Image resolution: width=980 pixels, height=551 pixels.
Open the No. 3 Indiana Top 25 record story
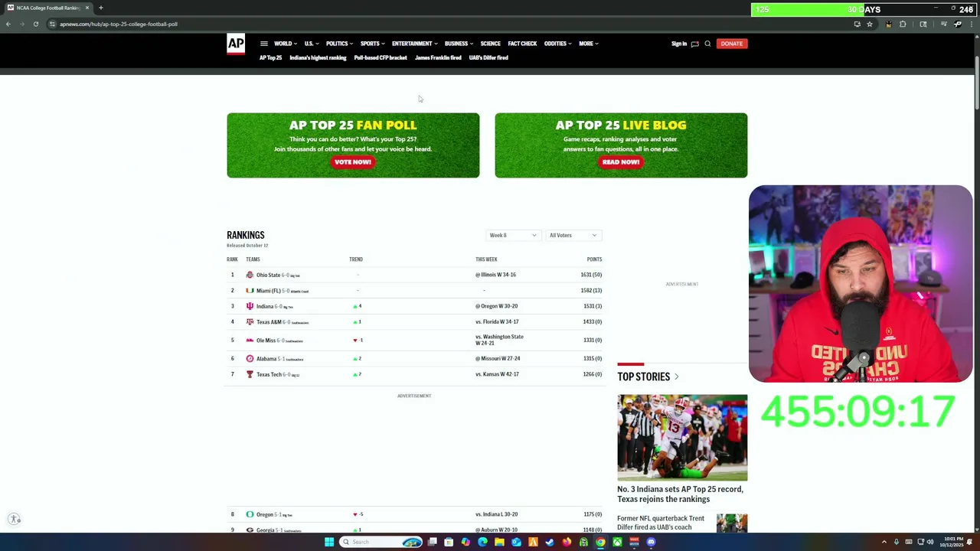(x=680, y=494)
